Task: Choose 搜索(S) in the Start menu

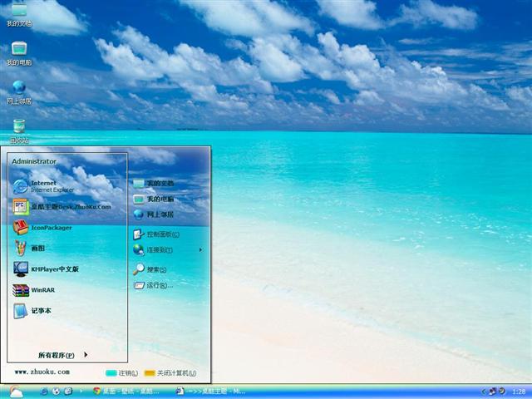Action: [155, 269]
